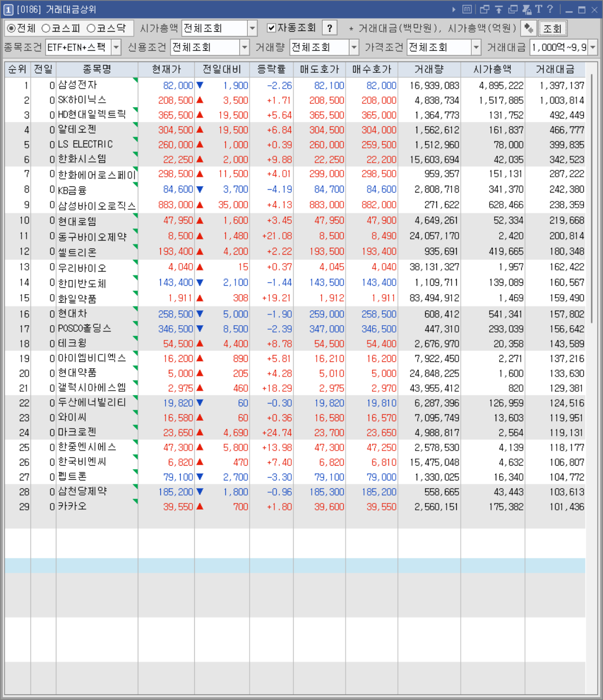
Task: Select the 화일약품 stock name
Action: tap(77, 298)
